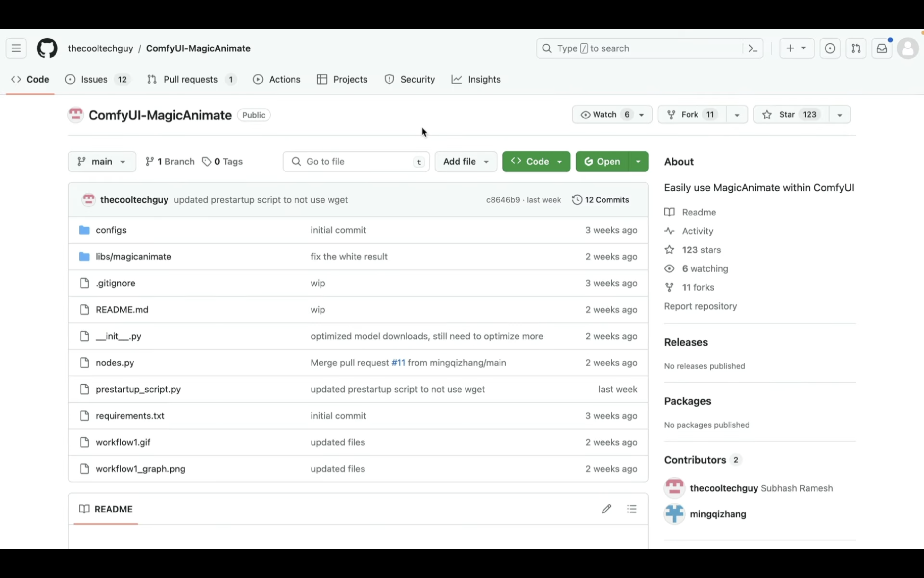Open the Watch notifications dropdown
Image resolution: width=924 pixels, height=578 pixels.
point(612,114)
